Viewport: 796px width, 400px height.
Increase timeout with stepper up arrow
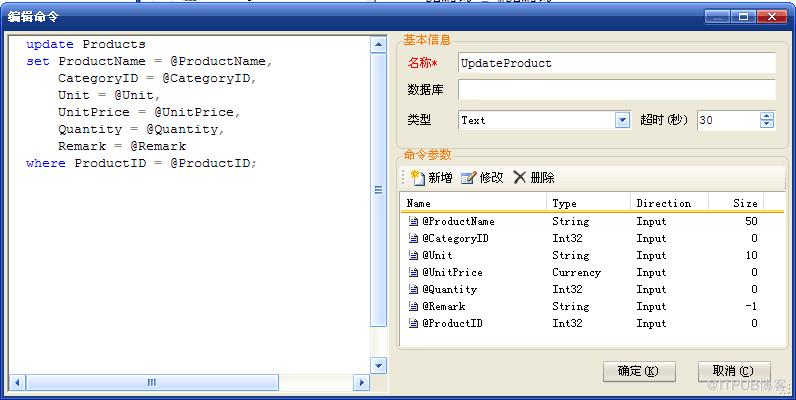click(767, 116)
